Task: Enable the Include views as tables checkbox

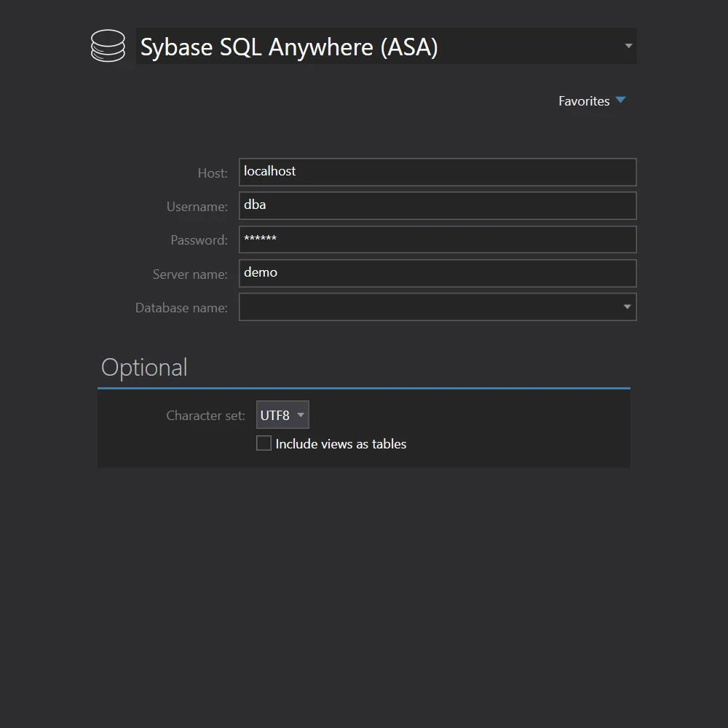Action: tap(264, 443)
